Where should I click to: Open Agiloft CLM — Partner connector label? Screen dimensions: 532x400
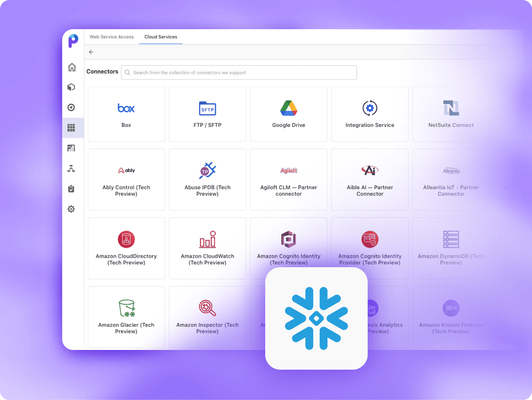pyautogui.click(x=289, y=190)
